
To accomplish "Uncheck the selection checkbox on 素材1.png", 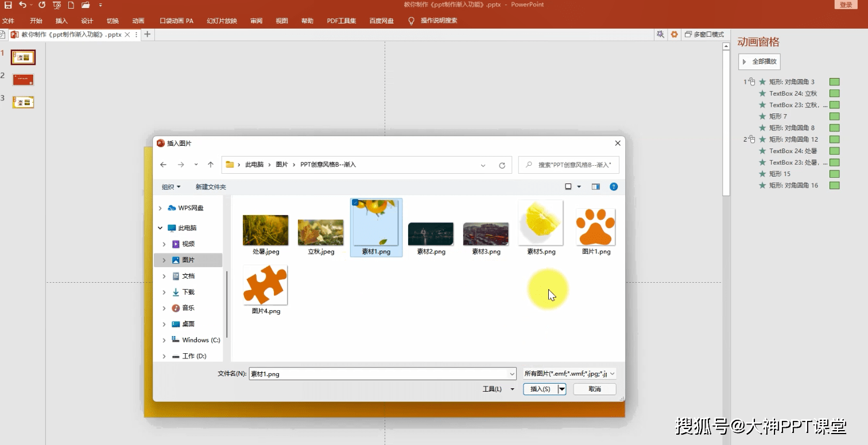I will (x=355, y=202).
